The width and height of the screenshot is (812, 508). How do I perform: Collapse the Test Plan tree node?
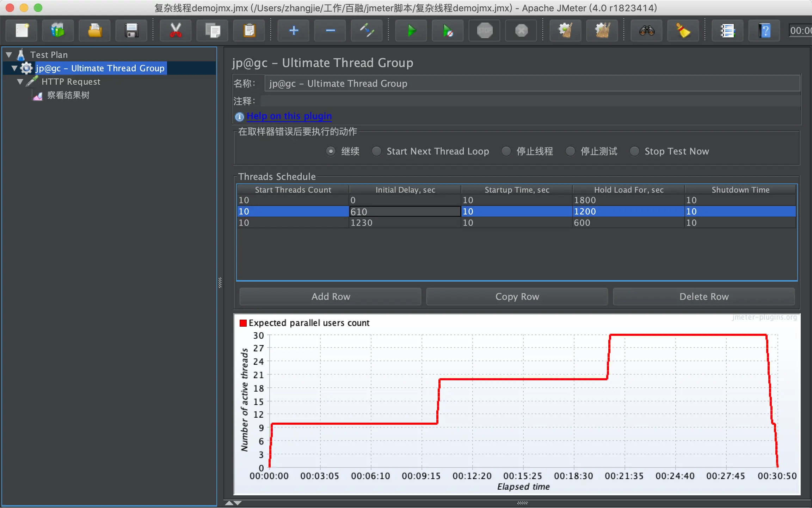9,55
